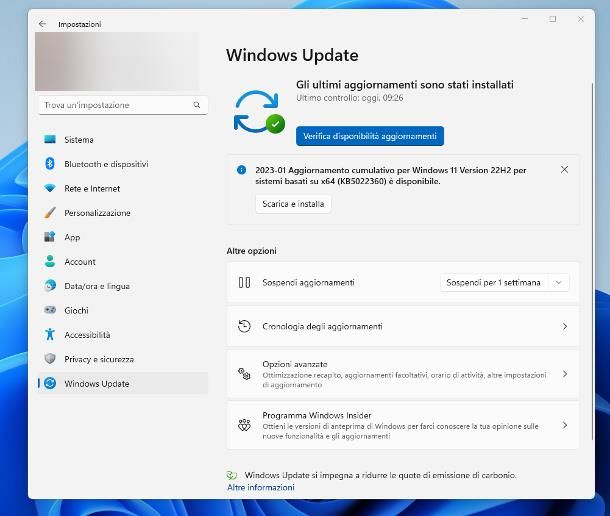Click the Accessibilità figure icon
This screenshot has width=610, height=516.
pos(50,334)
